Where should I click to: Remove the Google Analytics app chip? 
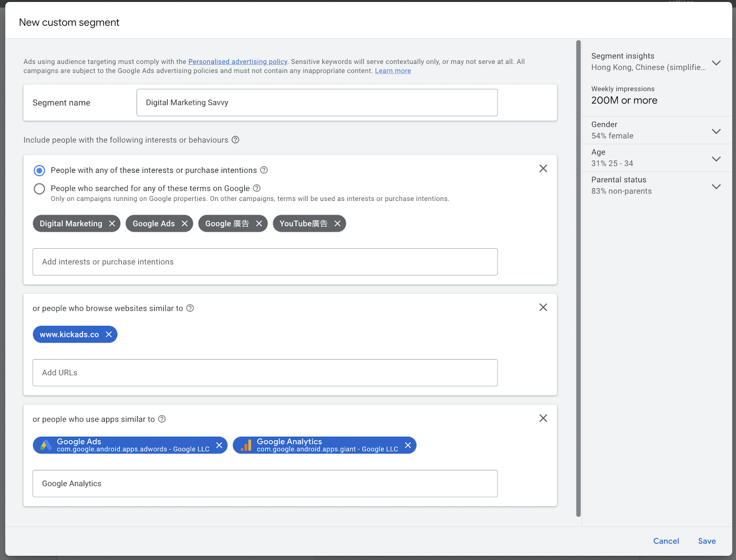[x=408, y=445]
